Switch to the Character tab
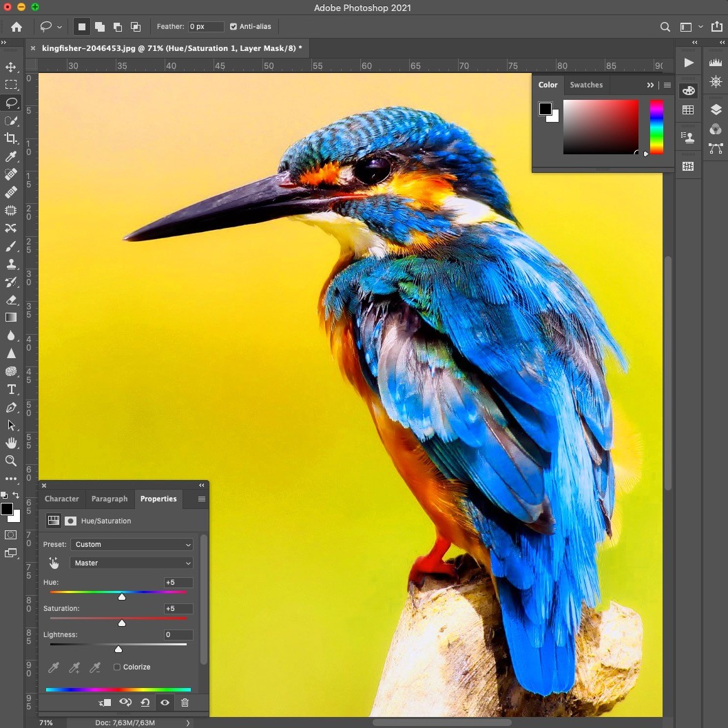The width and height of the screenshot is (728, 728). click(62, 499)
